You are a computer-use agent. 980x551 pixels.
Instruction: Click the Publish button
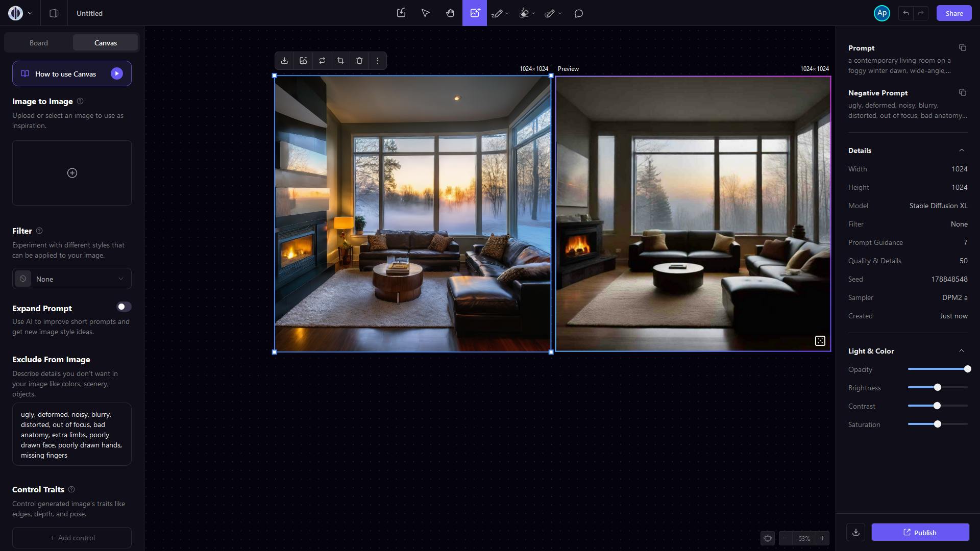[x=920, y=532]
